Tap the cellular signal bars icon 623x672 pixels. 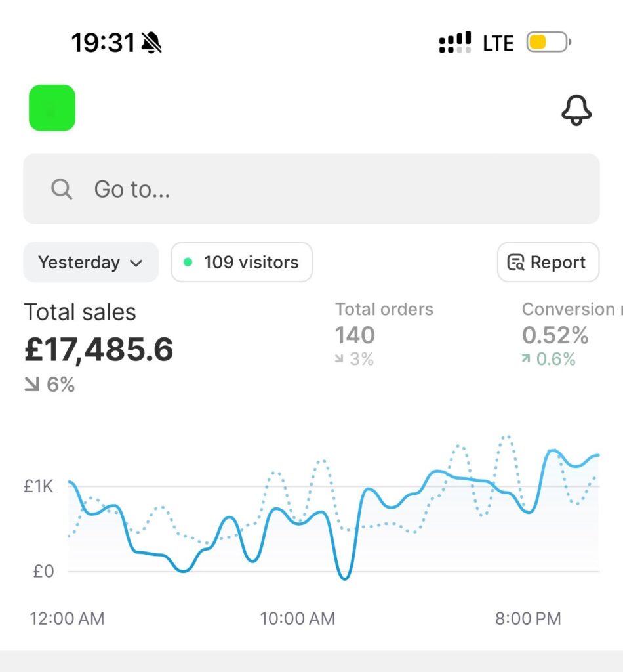click(x=454, y=43)
